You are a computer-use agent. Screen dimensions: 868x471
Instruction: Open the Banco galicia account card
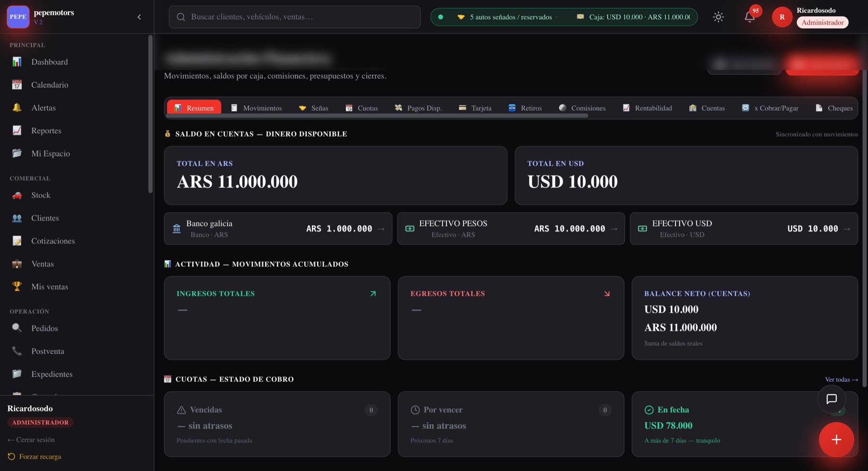coord(278,229)
